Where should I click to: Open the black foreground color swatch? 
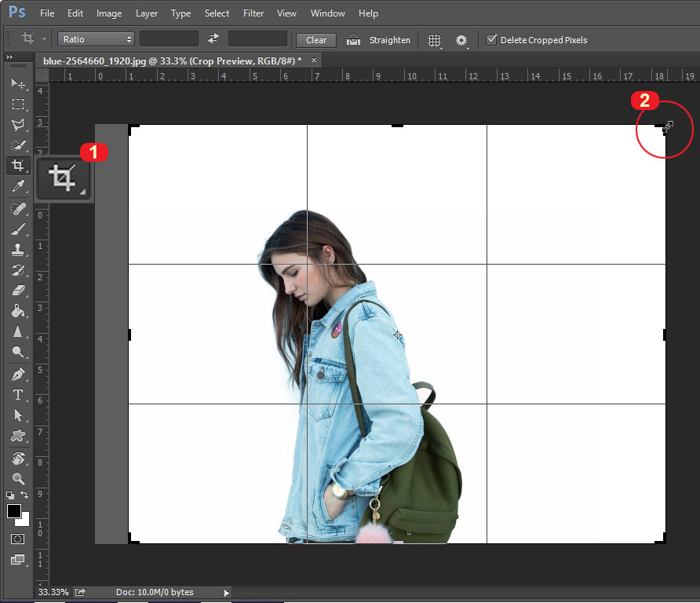(x=14, y=511)
